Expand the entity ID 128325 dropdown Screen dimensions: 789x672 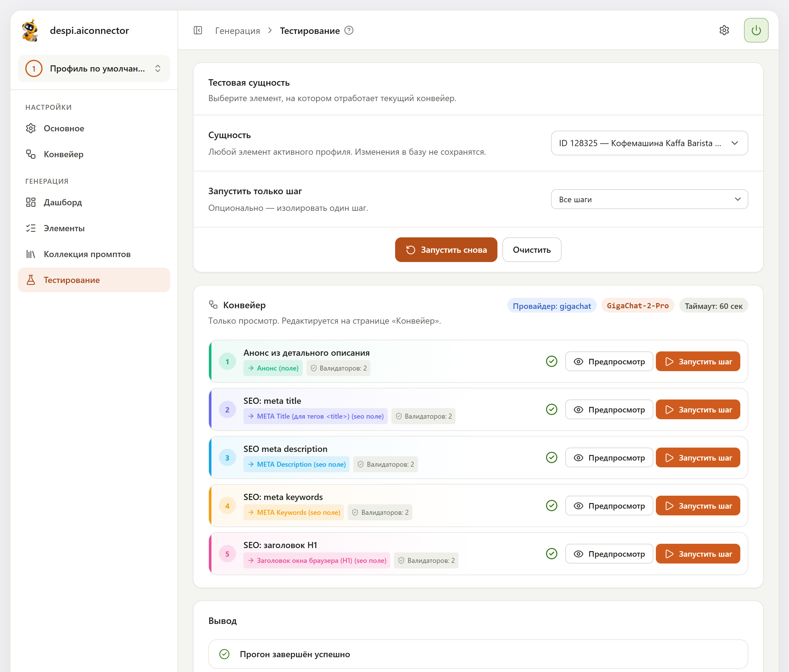(649, 143)
